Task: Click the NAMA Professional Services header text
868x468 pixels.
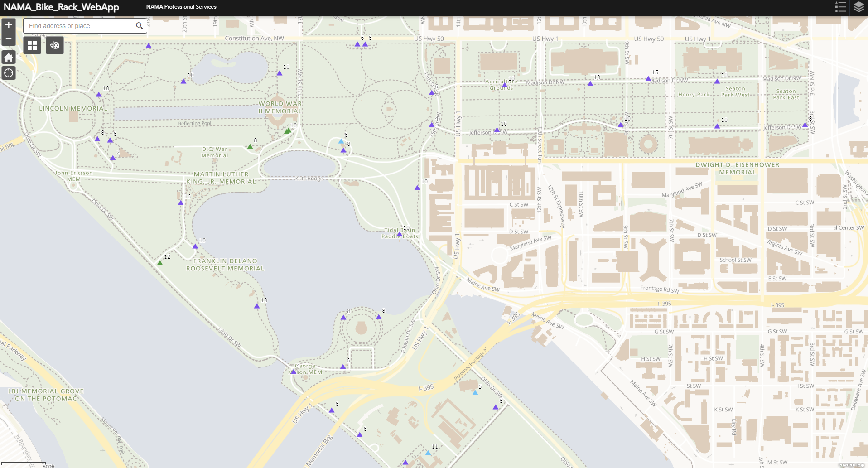Action: pos(181,7)
